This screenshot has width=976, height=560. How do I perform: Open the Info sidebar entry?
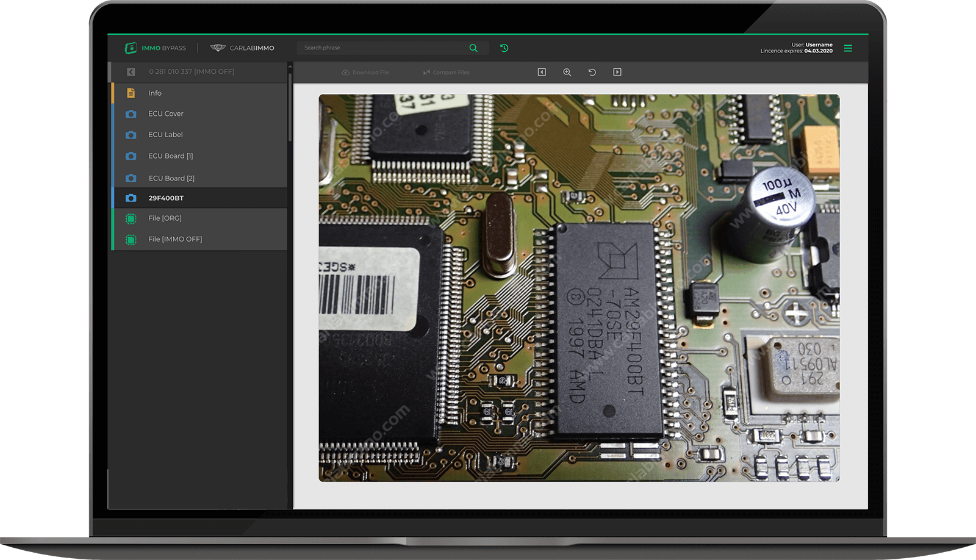click(199, 93)
